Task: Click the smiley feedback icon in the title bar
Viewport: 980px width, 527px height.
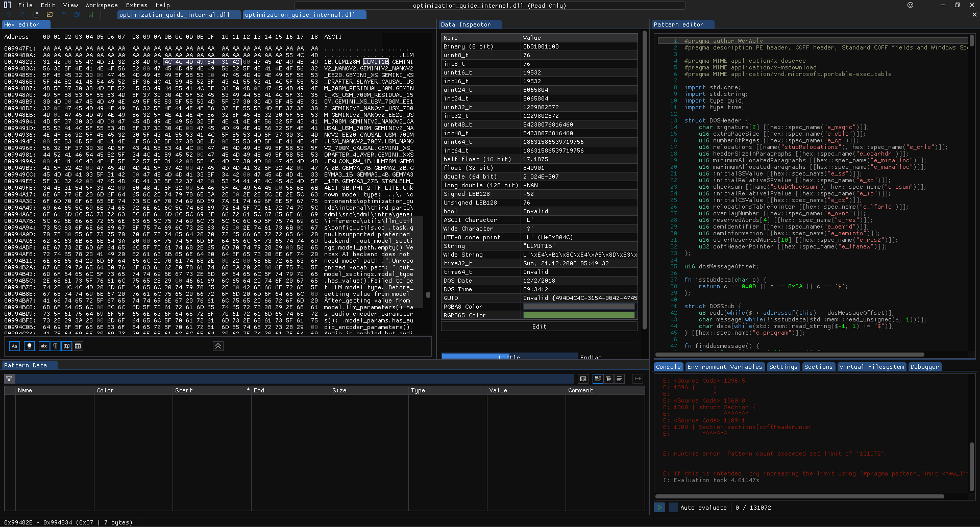Action: (910, 5)
